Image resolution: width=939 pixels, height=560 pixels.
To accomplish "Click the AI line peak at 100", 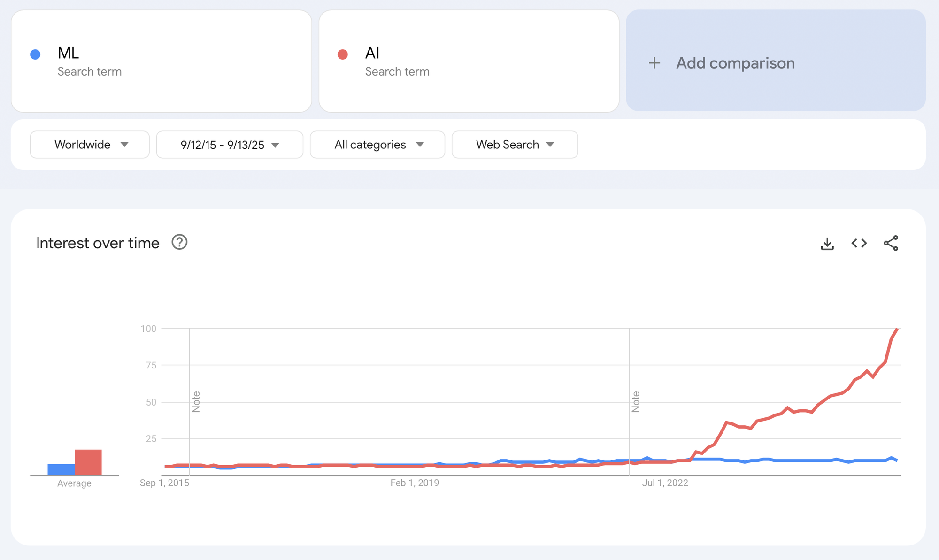I will (897, 329).
